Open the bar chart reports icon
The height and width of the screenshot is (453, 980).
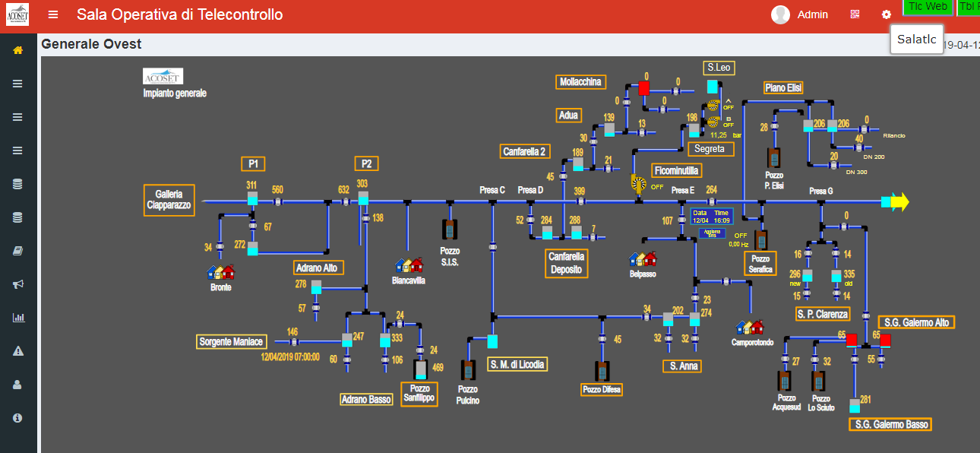click(17, 318)
